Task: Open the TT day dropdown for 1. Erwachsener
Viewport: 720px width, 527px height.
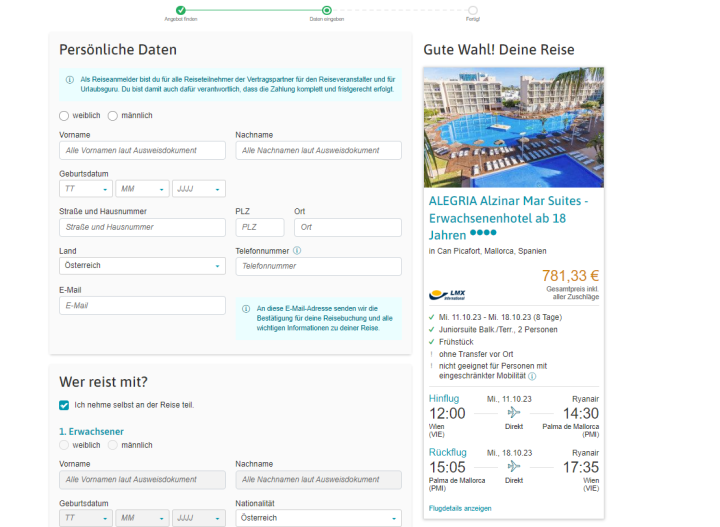Action: click(x=86, y=518)
